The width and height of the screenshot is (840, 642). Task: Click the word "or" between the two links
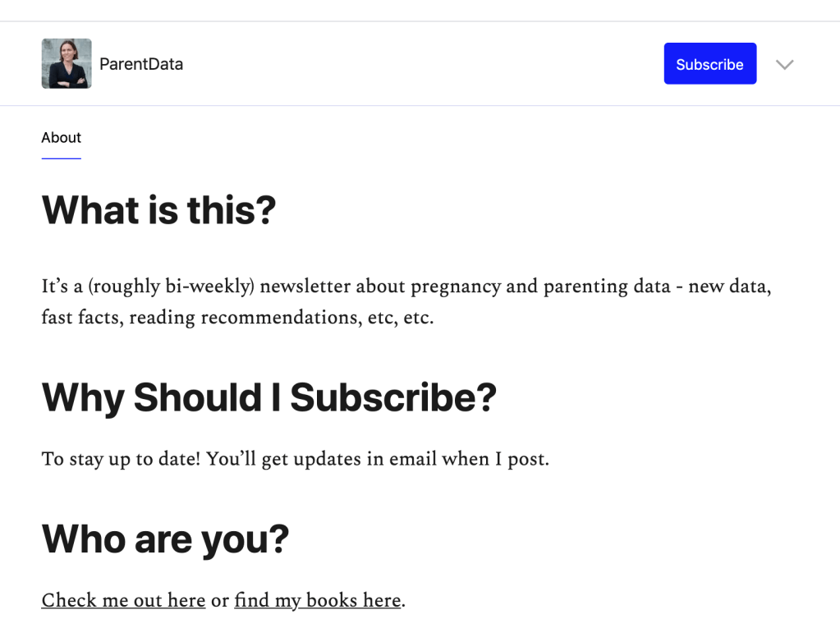[x=219, y=601]
